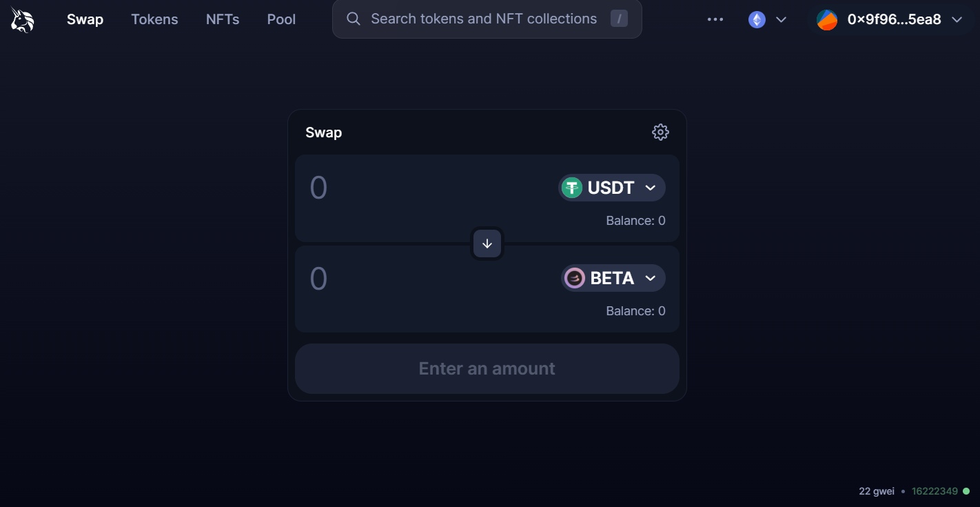Click the BETA token icon
The height and width of the screenshot is (507, 980).
coord(575,278)
